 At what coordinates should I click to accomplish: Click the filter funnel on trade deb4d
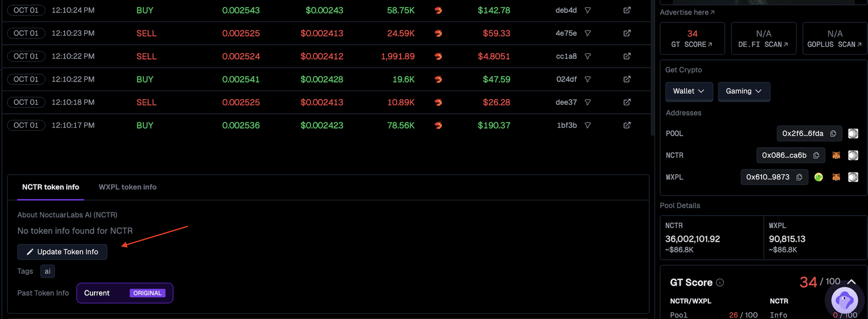[588, 10]
